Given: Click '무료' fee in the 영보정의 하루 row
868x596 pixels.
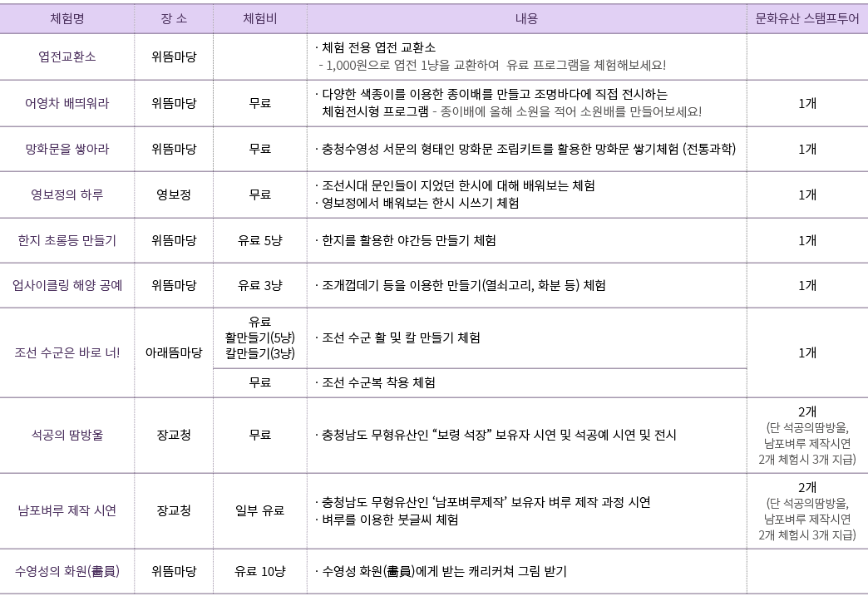Looking at the screenshot, I should coord(259,195).
